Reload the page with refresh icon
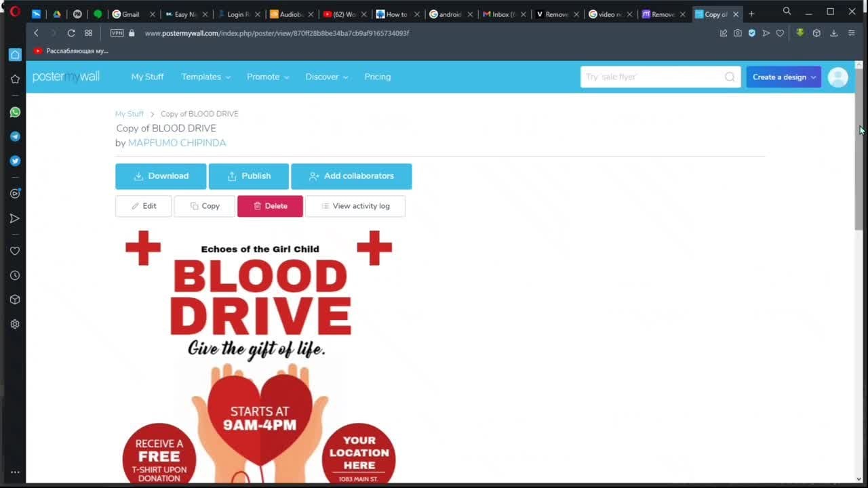This screenshot has width=868, height=488. point(71,33)
